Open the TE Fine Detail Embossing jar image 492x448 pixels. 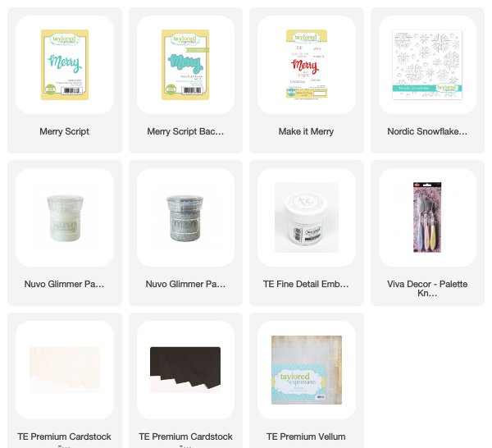(x=306, y=217)
